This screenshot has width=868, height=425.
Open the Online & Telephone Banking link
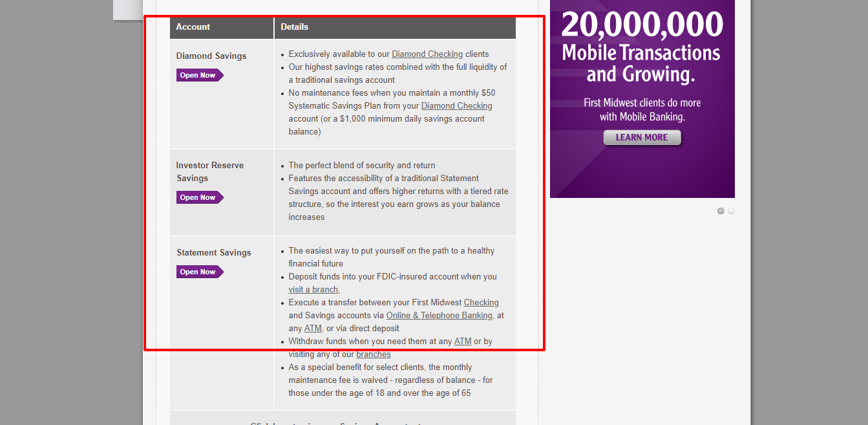point(439,316)
